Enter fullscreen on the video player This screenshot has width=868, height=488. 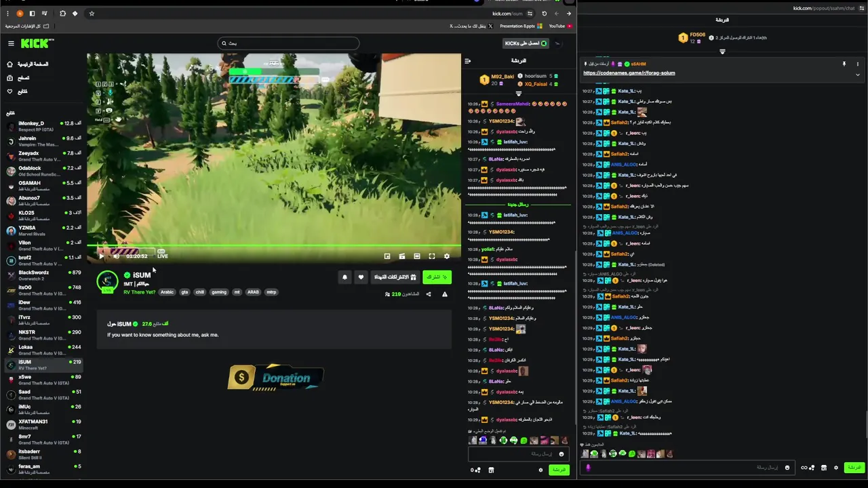[431, 256]
